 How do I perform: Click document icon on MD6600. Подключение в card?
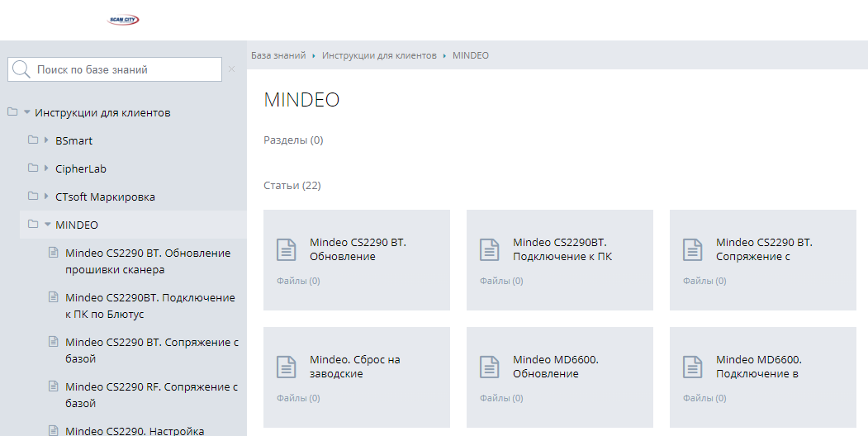tap(693, 367)
